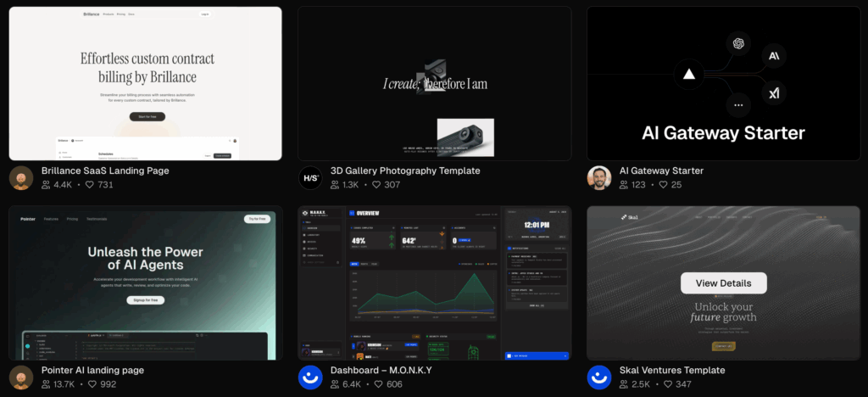Viewport: 868px width, 397px height.
Task: Like the AI Gateway Starter template
Action: (x=665, y=185)
